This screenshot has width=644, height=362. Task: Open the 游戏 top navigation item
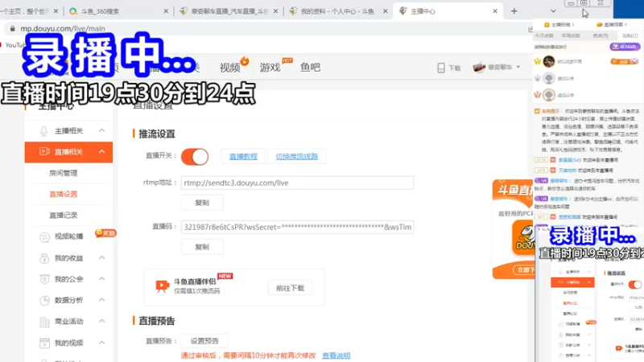(x=270, y=68)
